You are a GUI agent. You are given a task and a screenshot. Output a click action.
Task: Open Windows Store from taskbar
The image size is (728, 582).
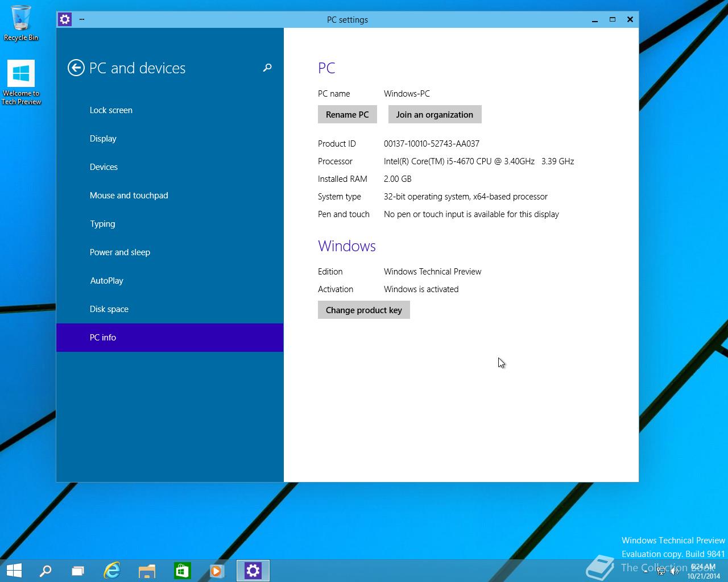[x=182, y=571]
